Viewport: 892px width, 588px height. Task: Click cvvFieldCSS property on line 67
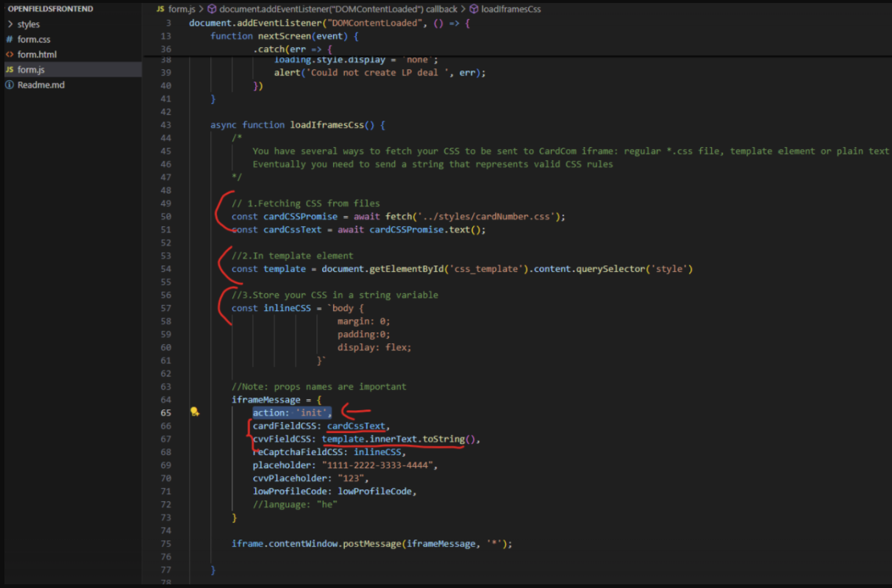point(282,440)
